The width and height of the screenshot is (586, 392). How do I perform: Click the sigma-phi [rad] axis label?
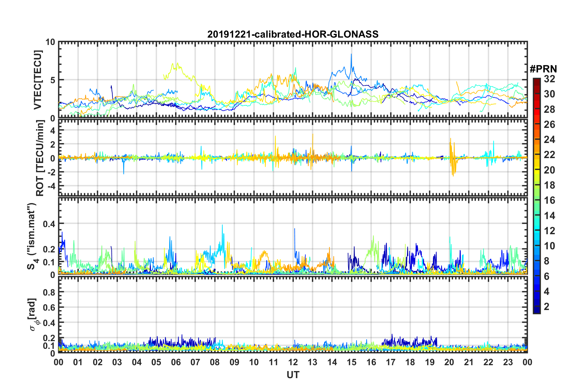point(33,314)
